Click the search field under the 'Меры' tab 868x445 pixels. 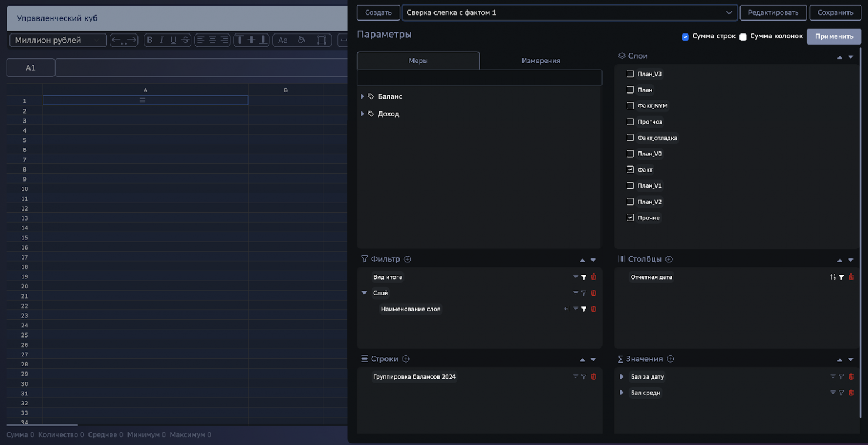tap(479, 78)
